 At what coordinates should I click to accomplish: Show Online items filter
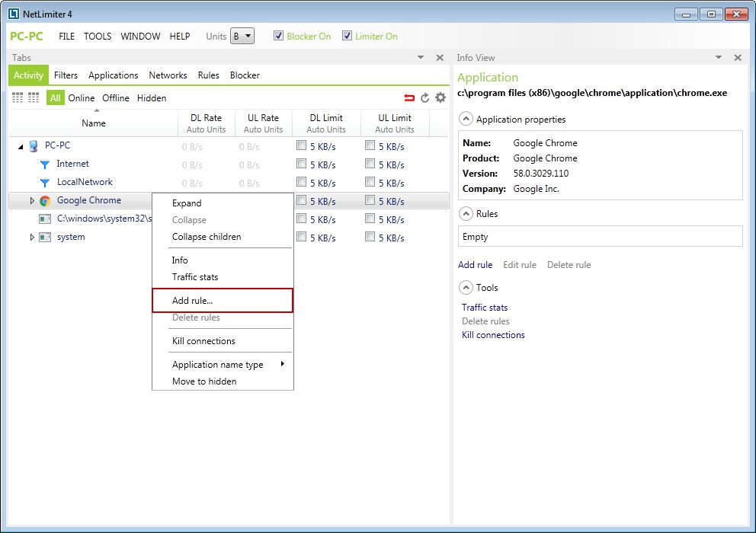coord(82,97)
